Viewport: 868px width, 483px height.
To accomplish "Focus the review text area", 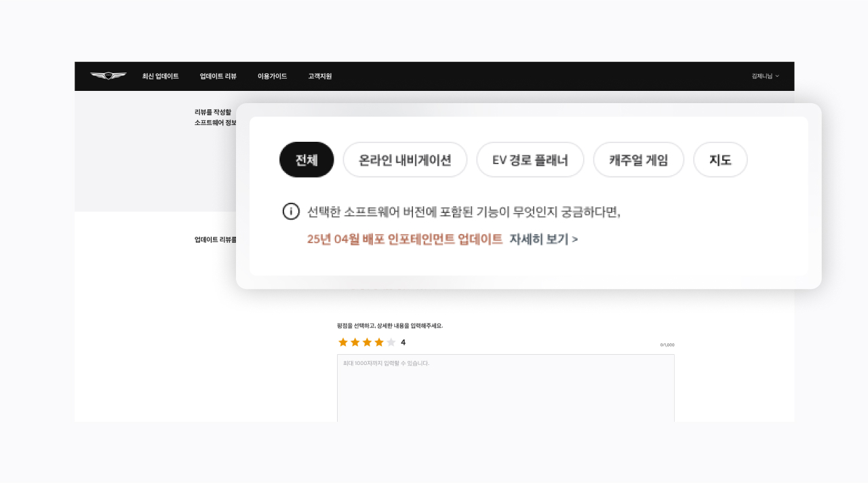I will click(x=506, y=388).
